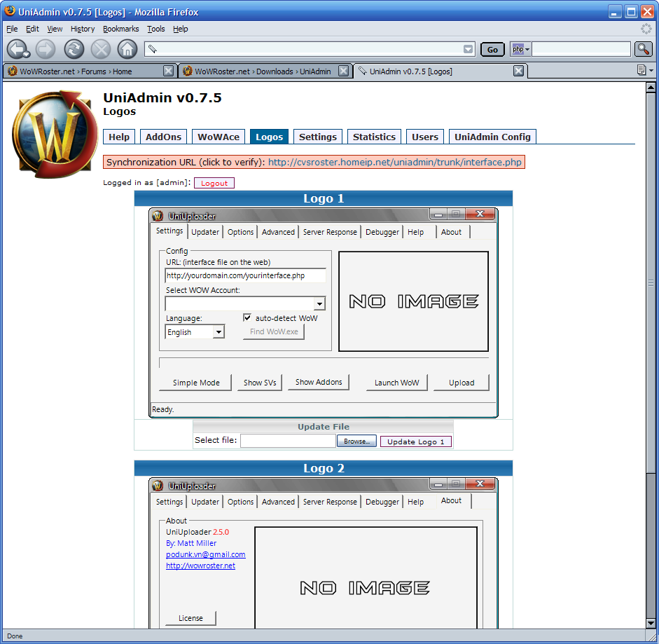Open the View menu
The width and height of the screenshot is (659, 644).
[x=55, y=29]
